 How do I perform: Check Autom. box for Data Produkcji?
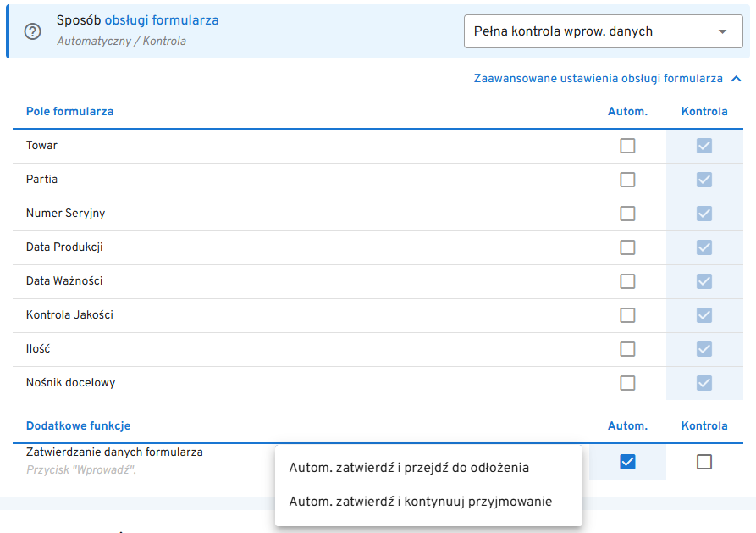[627, 247]
